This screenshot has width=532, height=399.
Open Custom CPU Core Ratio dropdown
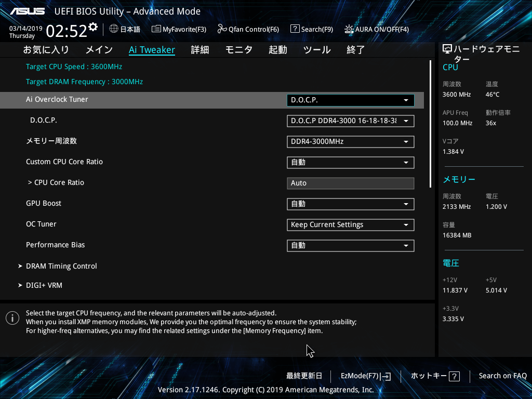351,163
